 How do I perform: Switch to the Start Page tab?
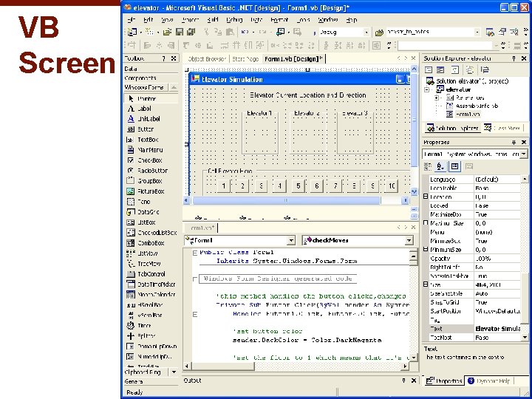[245, 58]
